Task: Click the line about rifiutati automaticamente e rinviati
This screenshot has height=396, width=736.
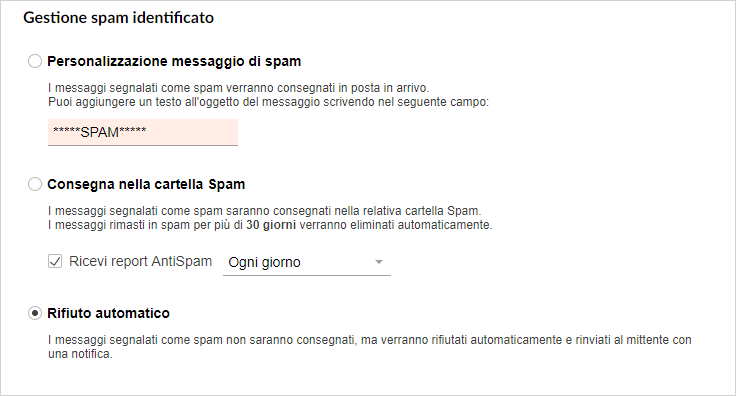Action: tap(370, 340)
